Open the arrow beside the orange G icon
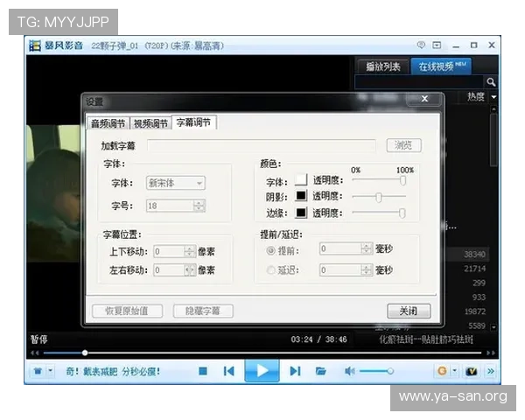 [455, 371]
